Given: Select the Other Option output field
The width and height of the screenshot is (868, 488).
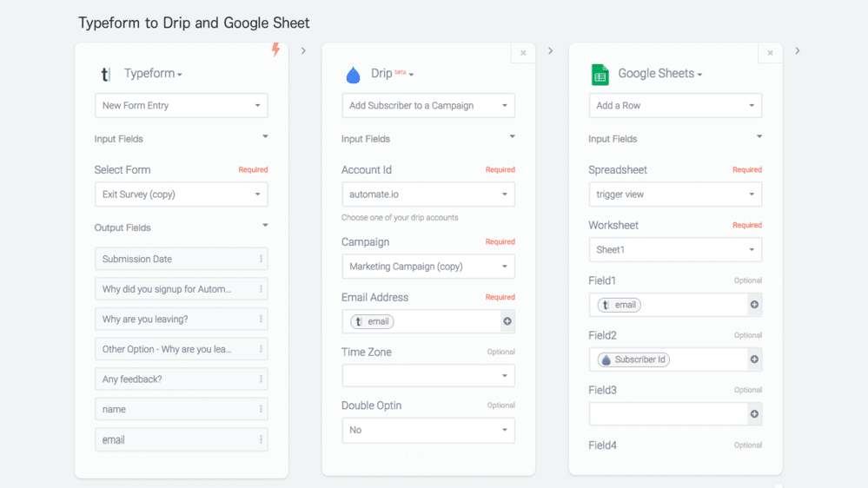Looking at the screenshot, I should click(x=182, y=349).
